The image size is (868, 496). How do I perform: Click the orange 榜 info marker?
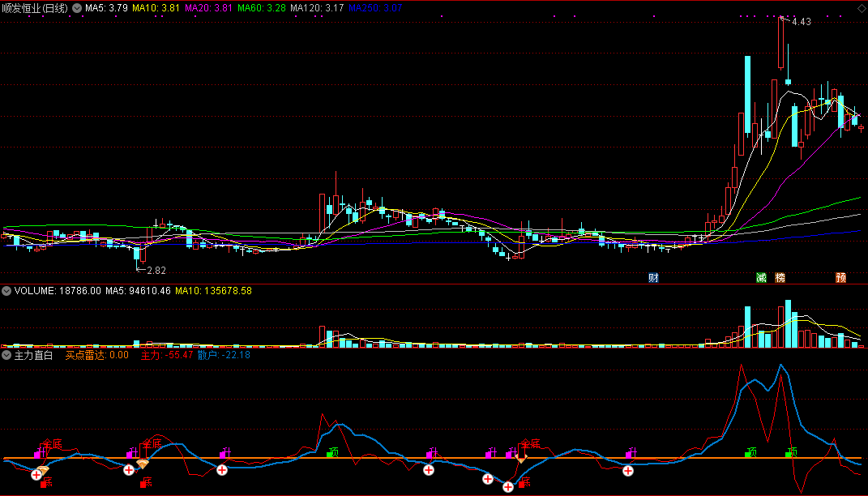point(780,278)
